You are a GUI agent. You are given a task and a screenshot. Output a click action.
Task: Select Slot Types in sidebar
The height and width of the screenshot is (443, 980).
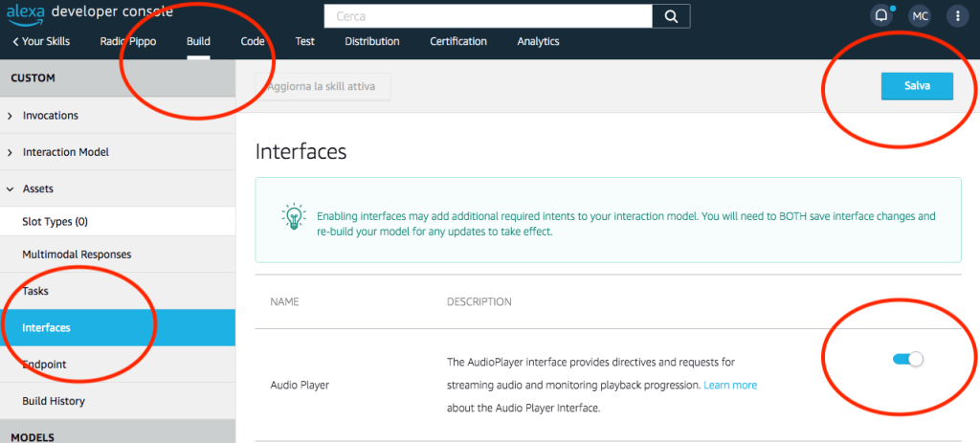pos(56,222)
